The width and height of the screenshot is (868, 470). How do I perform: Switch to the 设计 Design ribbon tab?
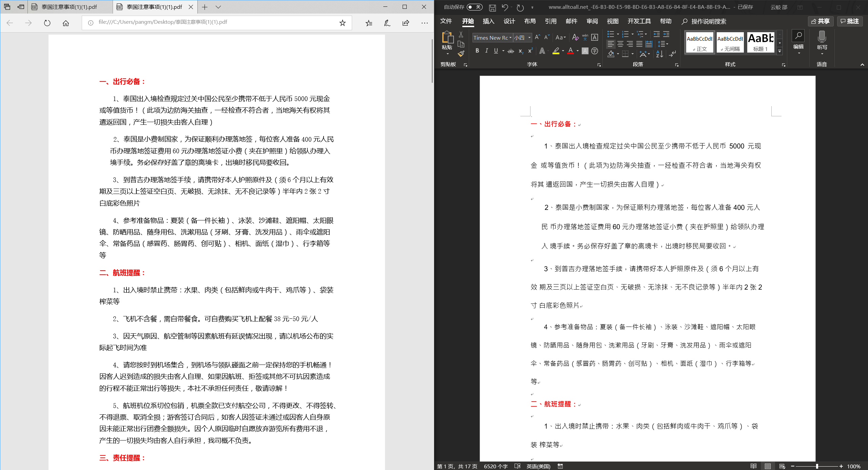[x=509, y=21]
